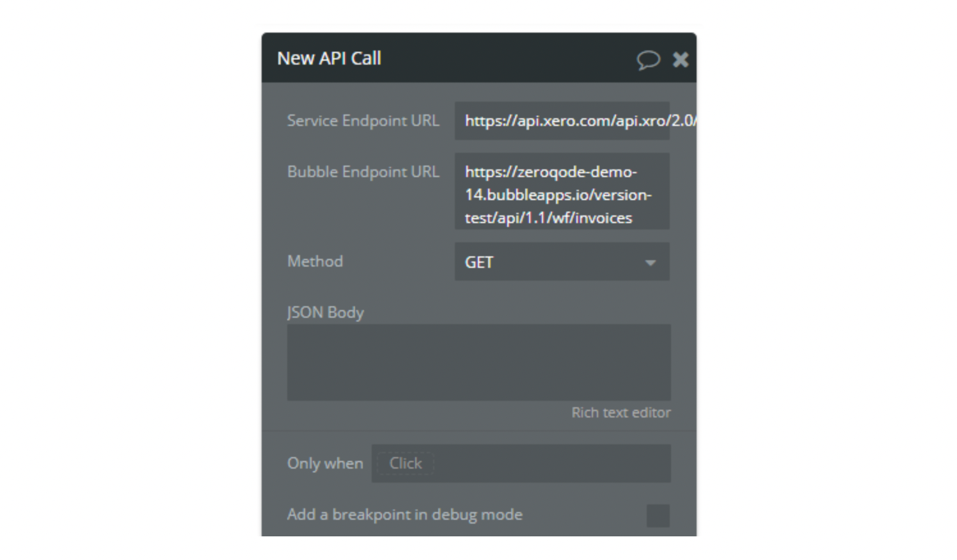Screen dimensions: 957x560
Task: Click the empty Only when expression area
Action: [553, 463]
